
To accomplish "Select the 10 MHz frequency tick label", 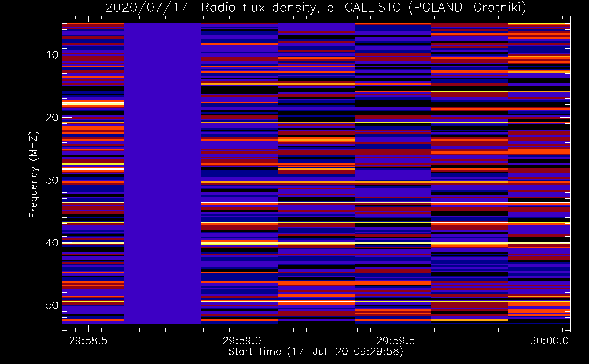I will [52, 55].
